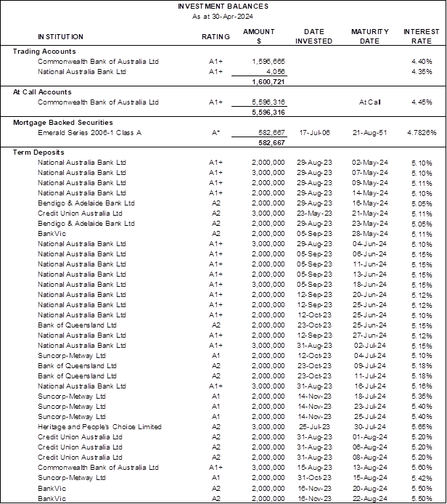Click the maturity date 23-May-24
The width and height of the screenshot is (447, 504).
coord(369,224)
